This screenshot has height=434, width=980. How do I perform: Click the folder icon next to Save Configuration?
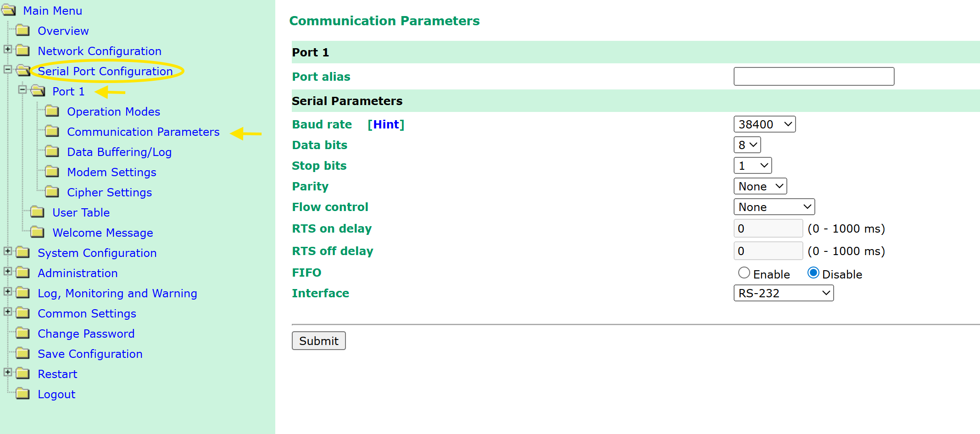[x=22, y=353]
